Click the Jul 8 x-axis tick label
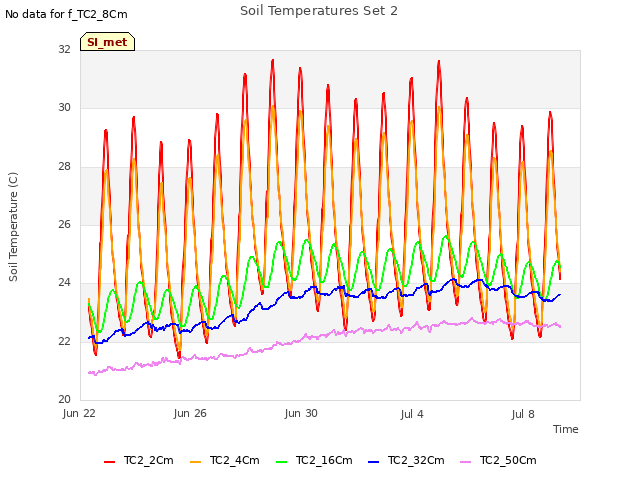 [x=523, y=414]
